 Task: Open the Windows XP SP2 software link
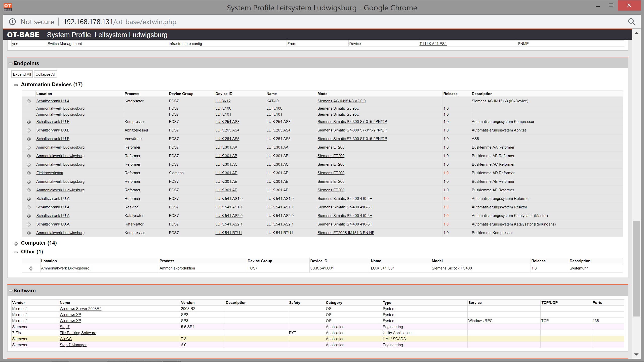point(70,315)
